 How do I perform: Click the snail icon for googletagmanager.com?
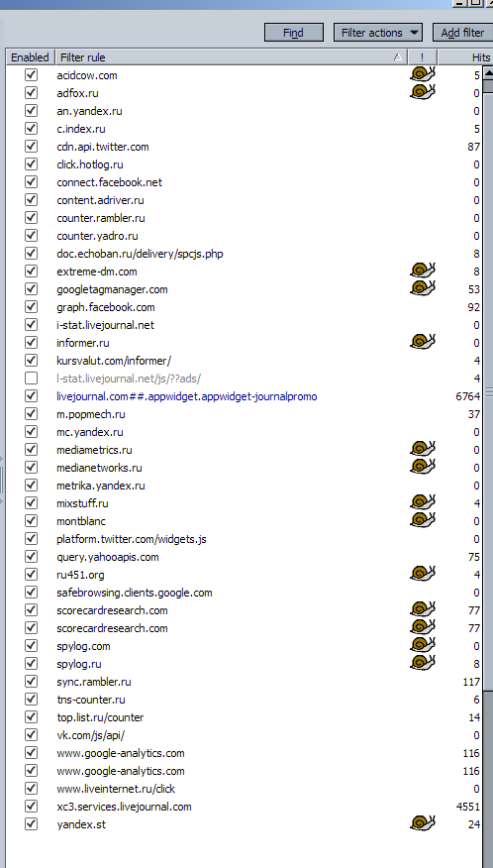pyautogui.click(x=423, y=288)
